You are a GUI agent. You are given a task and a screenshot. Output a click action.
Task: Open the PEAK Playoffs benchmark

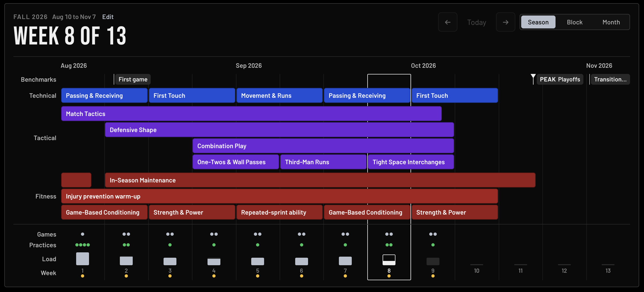point(560,79)
